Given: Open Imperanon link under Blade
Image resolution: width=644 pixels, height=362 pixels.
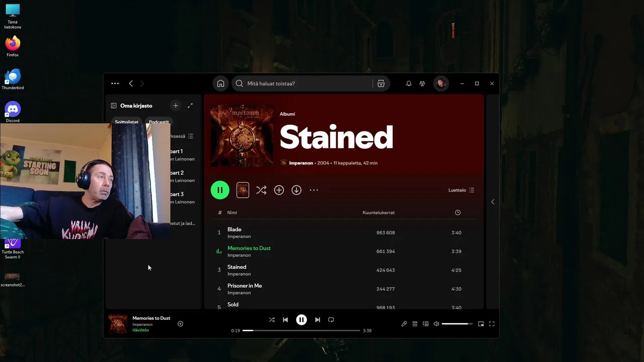Looking at the screenshot, I should 239,236.
